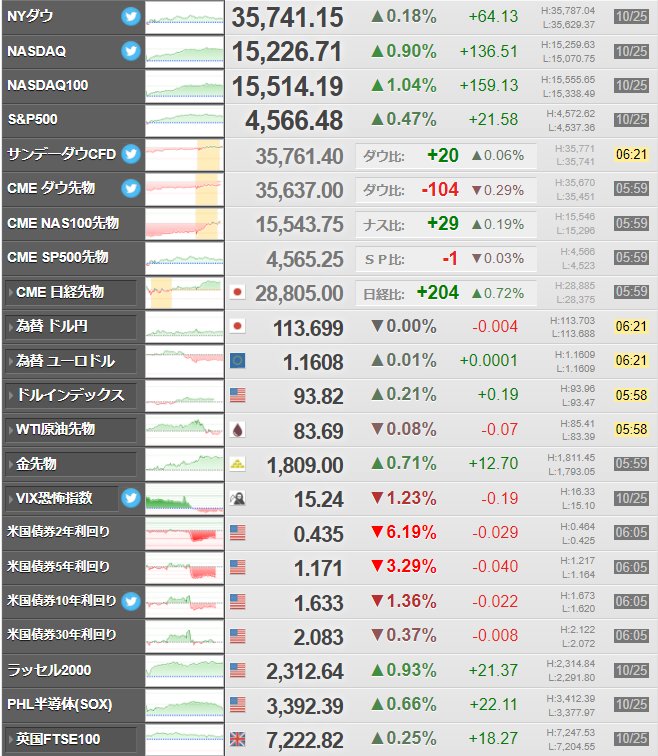Open the ラッセル2000 label
The width and height of the screenshot is (658, 756).
(49, 670)
